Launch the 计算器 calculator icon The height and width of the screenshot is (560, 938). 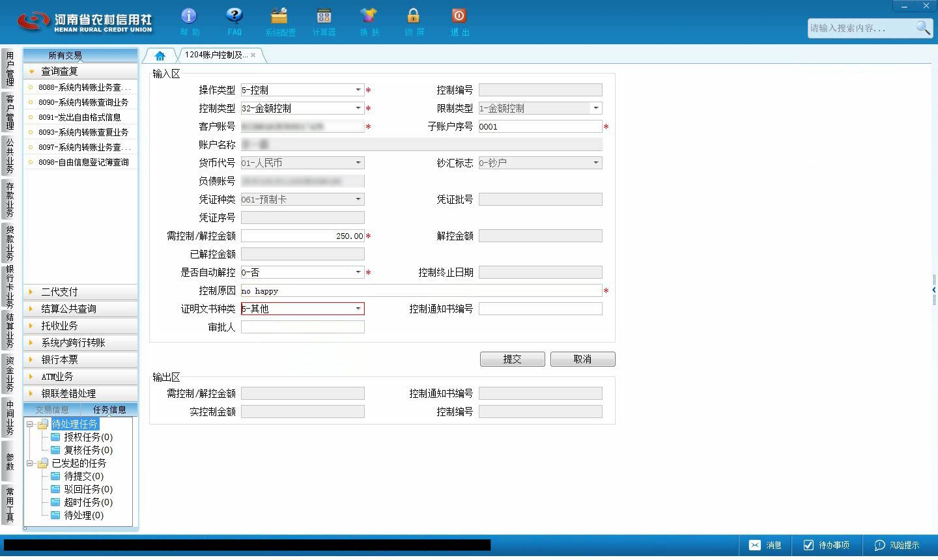(x=324, y=16)
